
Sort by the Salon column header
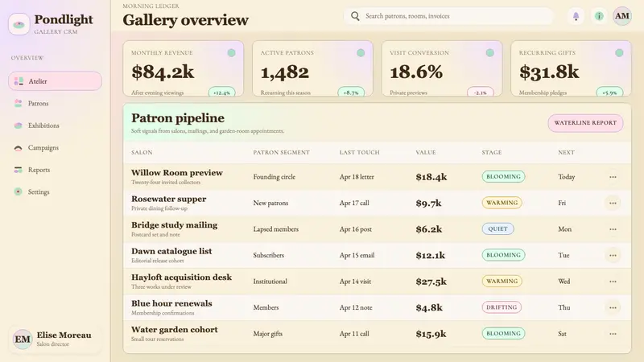(142, 152)
